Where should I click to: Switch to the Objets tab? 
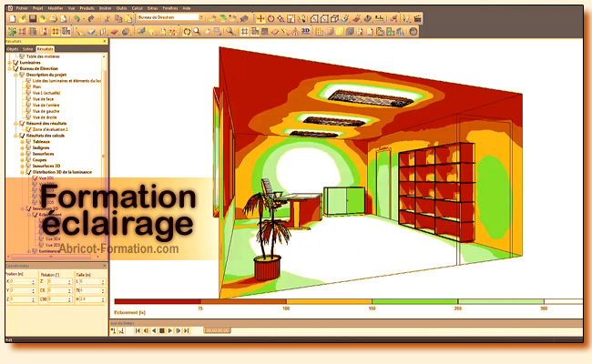[13, 49]
